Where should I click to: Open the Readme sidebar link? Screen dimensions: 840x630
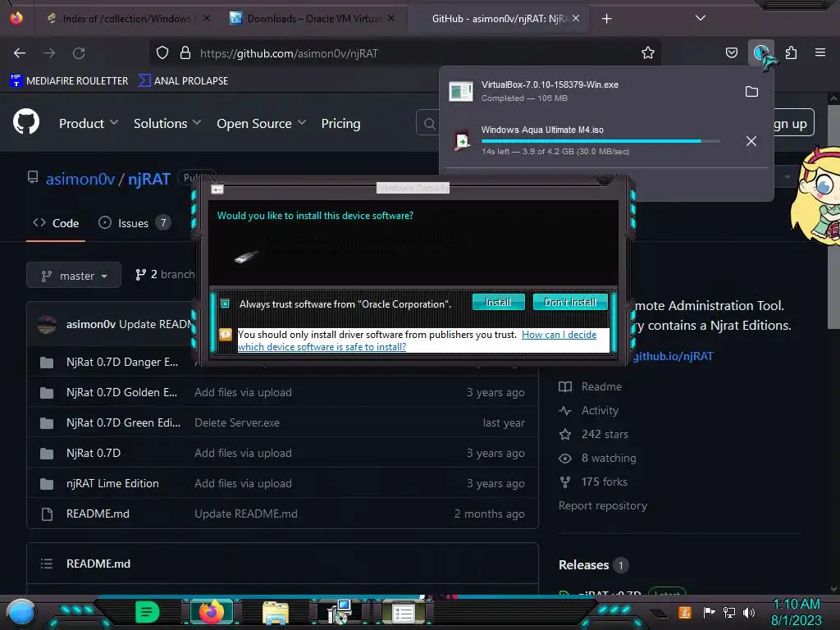click(591, 387)
